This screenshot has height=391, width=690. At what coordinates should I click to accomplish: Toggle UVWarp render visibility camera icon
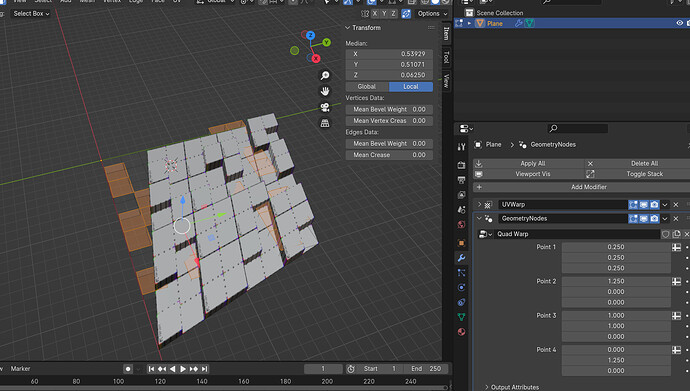pyautogui.click(x=654, y=205)
